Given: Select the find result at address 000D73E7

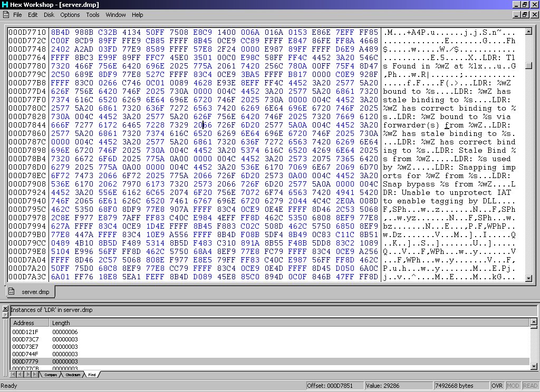Looking at the screenshot, I should (25, 347).
